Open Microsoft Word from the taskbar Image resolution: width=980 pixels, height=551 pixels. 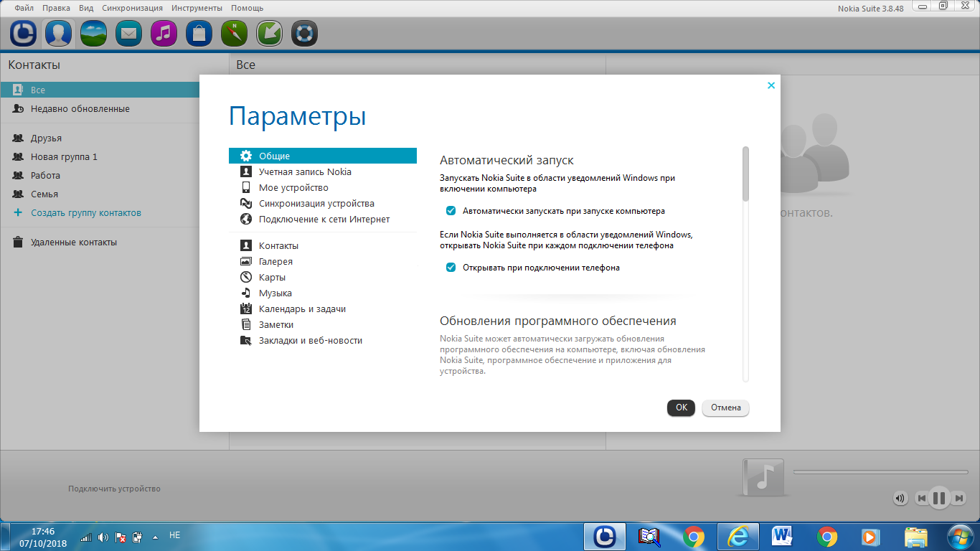click(x=783, y=536)
